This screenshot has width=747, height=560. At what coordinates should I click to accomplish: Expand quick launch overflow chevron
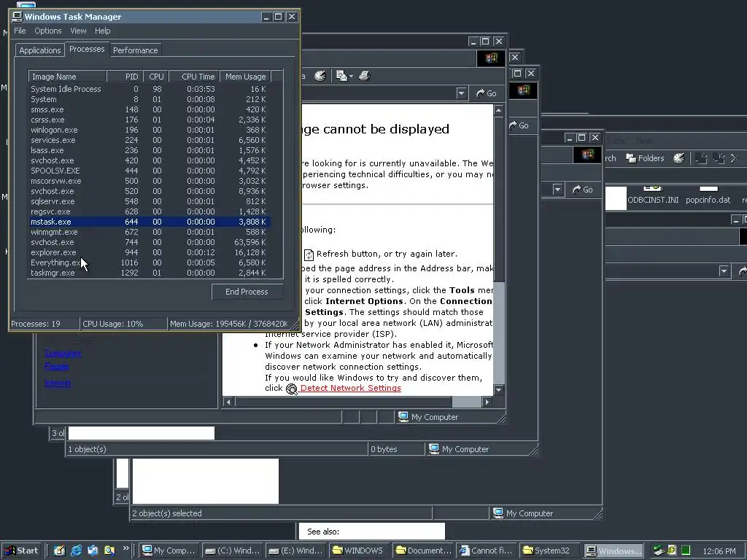tap(125, 548)
